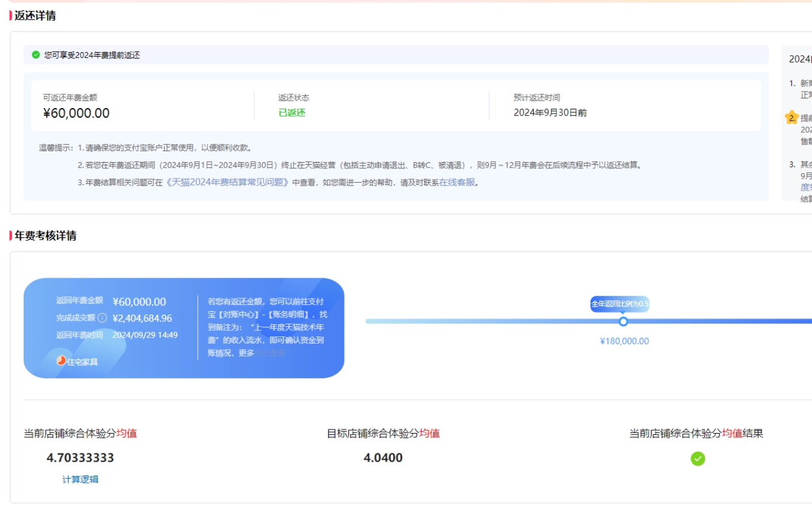Click the yellow star badge in the right panel

coord(791,117)
